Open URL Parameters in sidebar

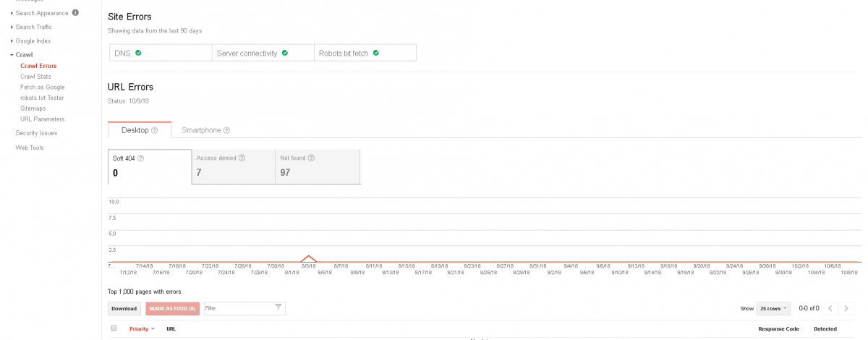[x=42, y=119]
